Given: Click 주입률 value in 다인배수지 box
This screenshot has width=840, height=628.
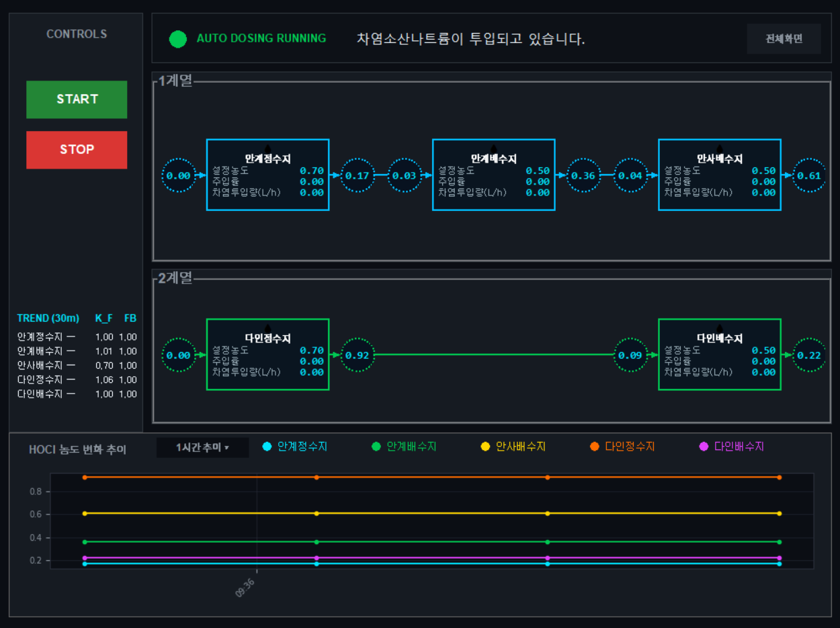Looking at the screenshot, I should pyautogui.click(x=763, y=361).
